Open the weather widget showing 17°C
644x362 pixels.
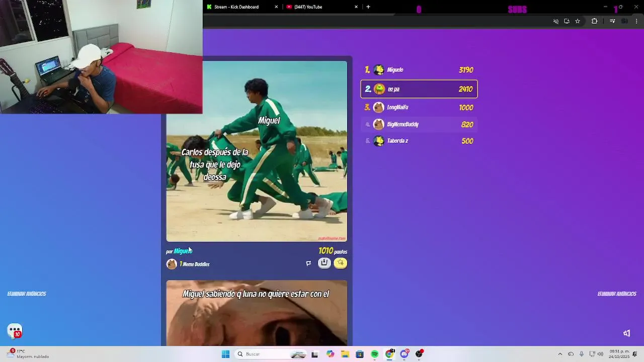pos(28,354)
